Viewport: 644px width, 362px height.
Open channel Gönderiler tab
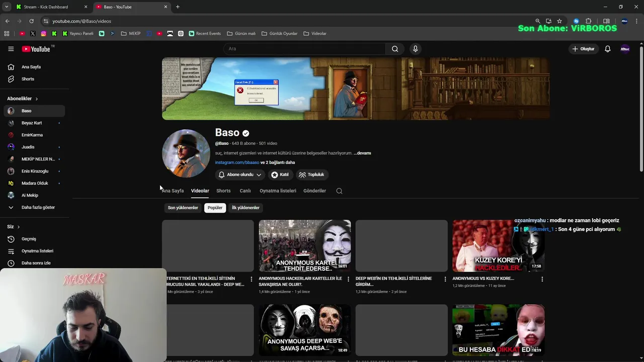[314, 191]
